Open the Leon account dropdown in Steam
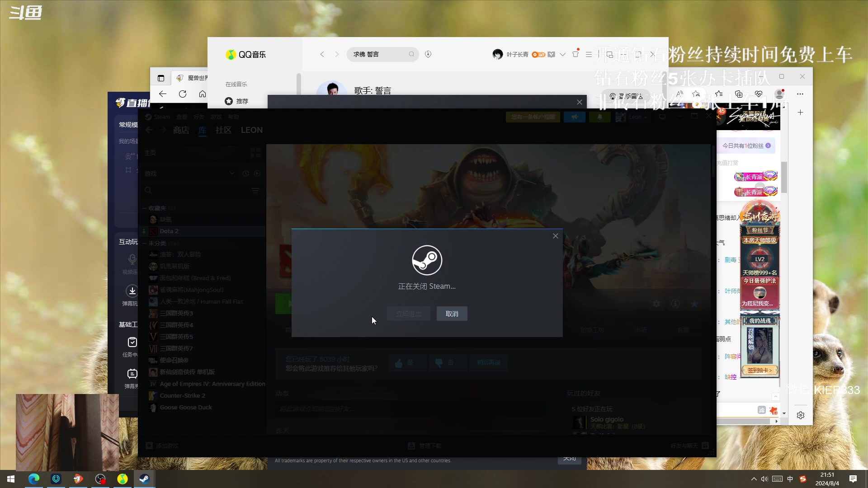Image resolution: width=868 pixels, height=488 pixels. 632,117
